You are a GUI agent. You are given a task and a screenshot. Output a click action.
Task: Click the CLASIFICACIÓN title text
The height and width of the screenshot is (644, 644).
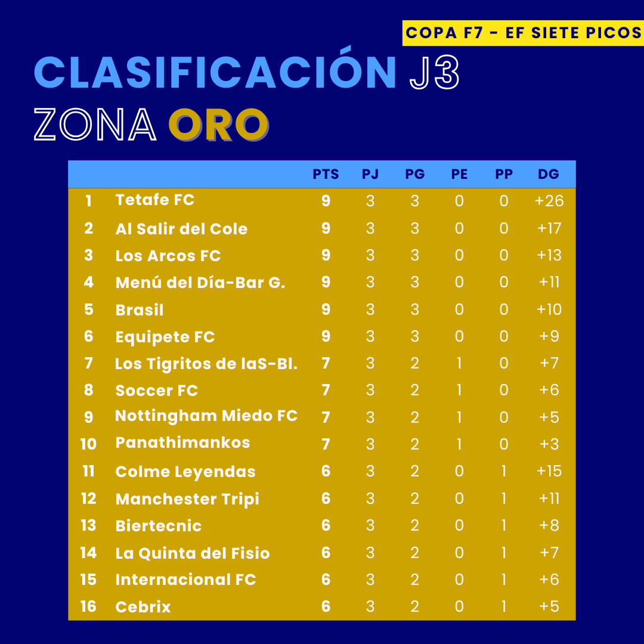tap(215, 73)
